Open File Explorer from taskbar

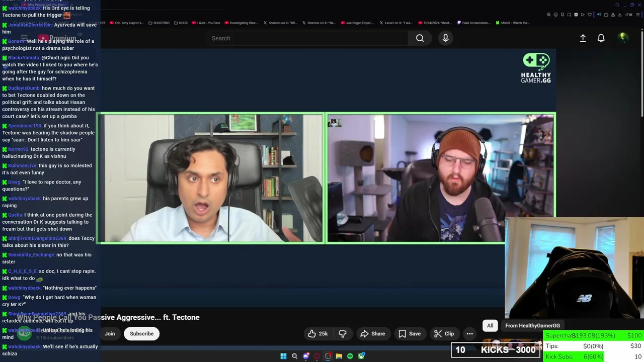[339, 356]
